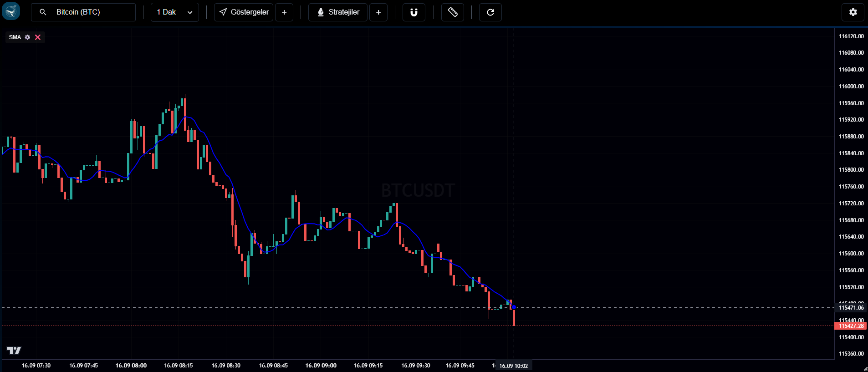Viewport: 868px width, 372px height.
Task: Click the 115800.00 price axis label
Action: click(x=851, y=170)
